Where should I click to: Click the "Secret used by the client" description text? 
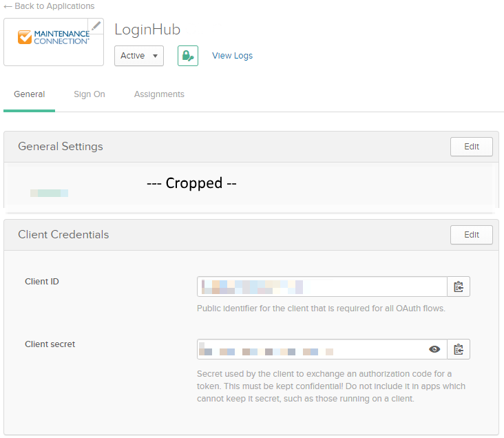331,386
